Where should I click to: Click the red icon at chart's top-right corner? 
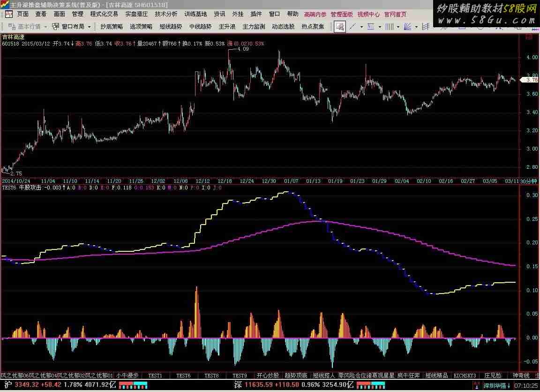tap(529, 37)
